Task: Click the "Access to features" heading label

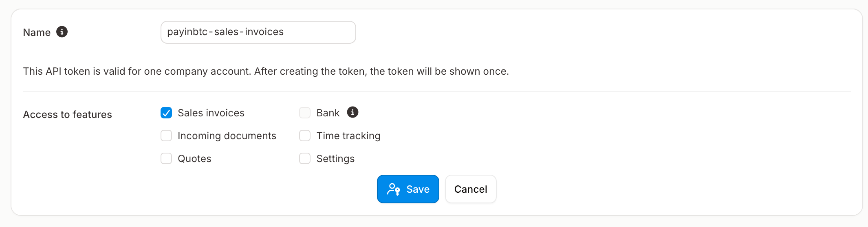Action: pyautogui.click(x=67, y=115)
